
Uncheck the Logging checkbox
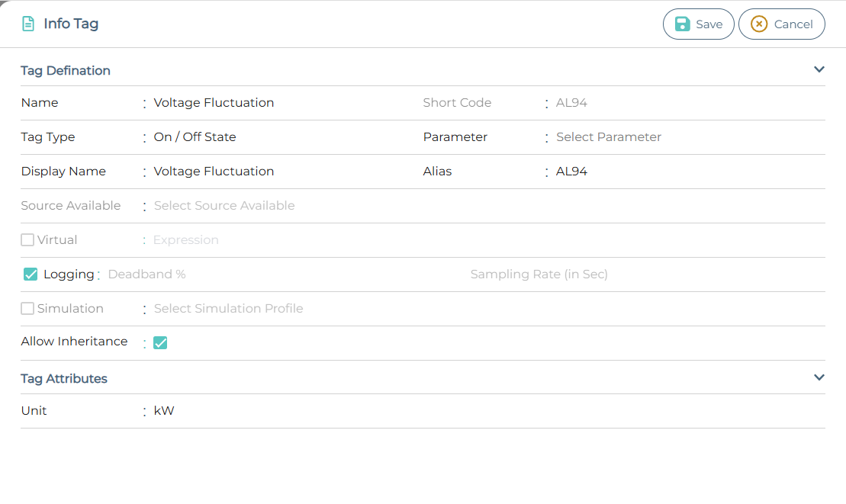(31, 274)
